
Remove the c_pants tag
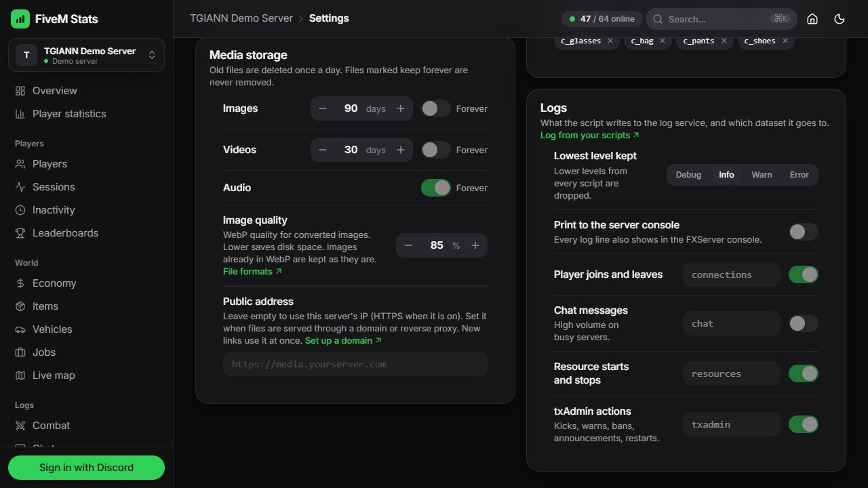pos(724,41)
